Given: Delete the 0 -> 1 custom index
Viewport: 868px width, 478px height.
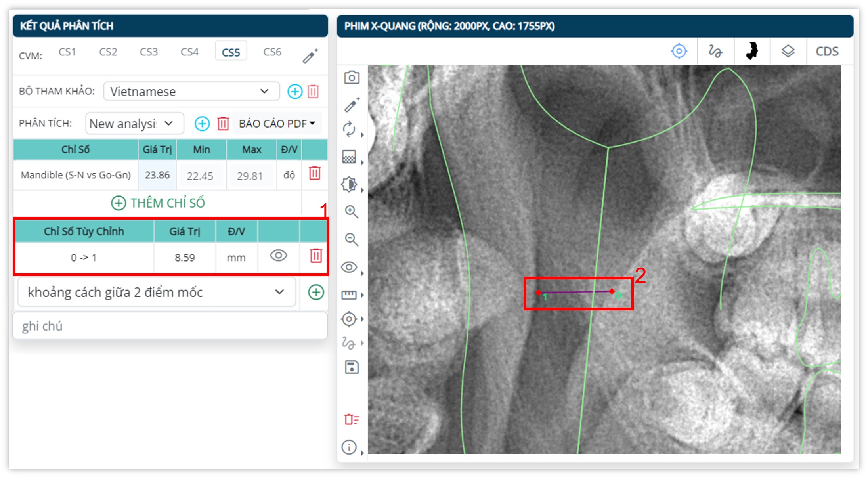Looking at the screenshot, I should pos(316,256).
